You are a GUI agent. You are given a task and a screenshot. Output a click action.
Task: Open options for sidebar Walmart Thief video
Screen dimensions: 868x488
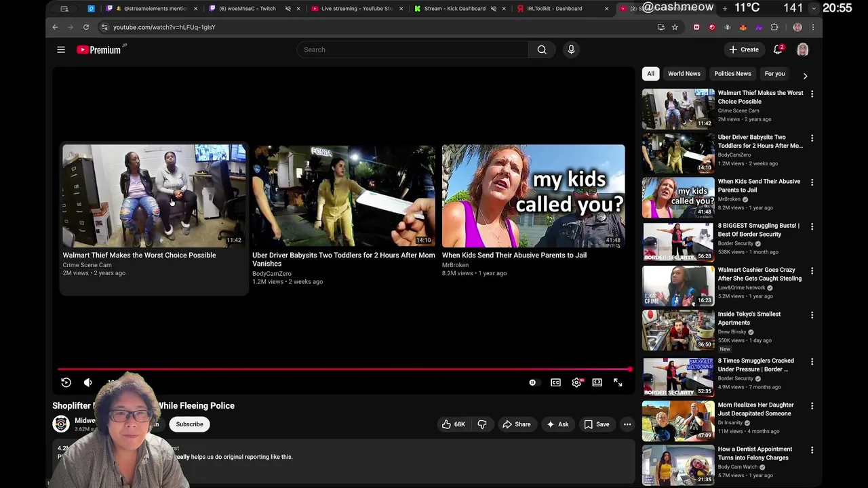(x=812, y=94)
